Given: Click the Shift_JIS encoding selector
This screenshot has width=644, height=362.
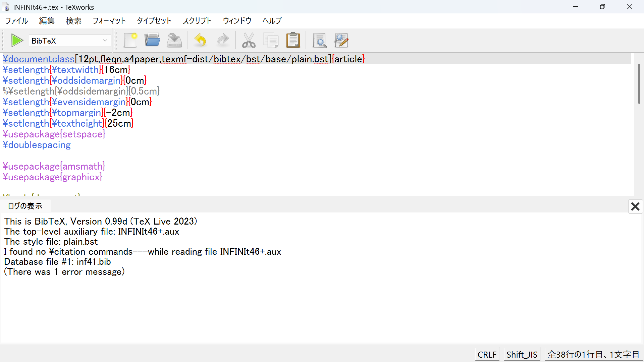Looking at the screenshot, I should coord(522,354).
